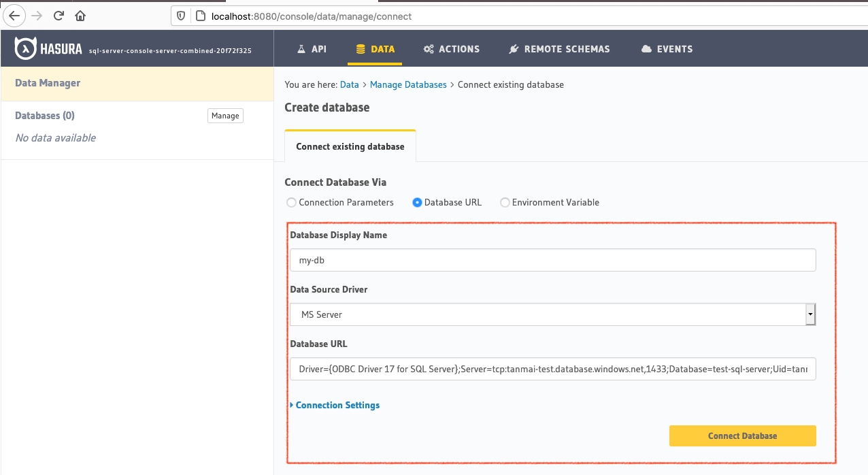Click into the Database Display Name field
The height and width of the screenshot is (475, 868).
(552, 260)
